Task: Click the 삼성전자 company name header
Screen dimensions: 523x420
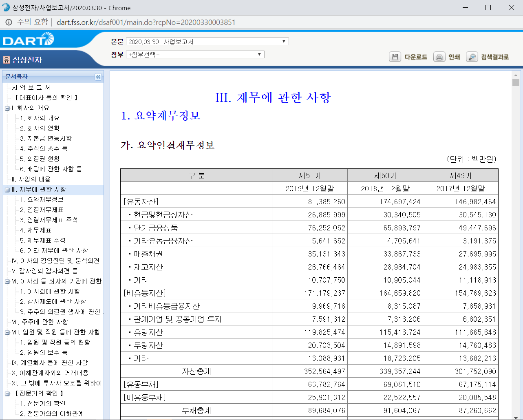Action: (x=27, y=60)
